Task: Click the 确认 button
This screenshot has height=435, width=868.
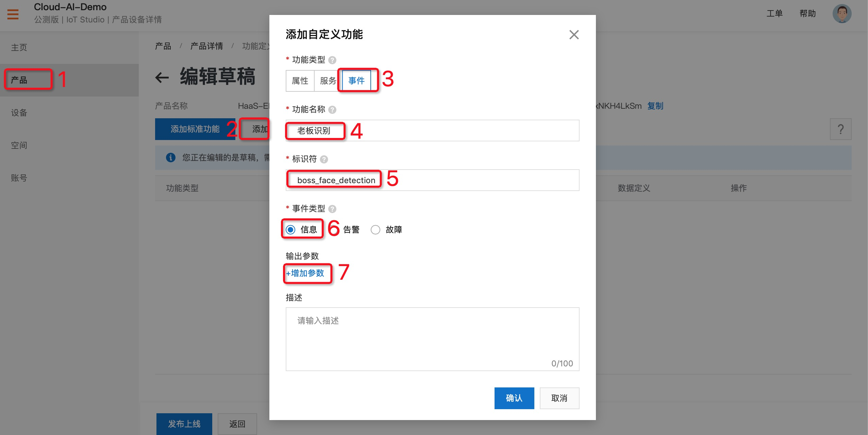Action: pyautogui.click(x=514, y=398)
